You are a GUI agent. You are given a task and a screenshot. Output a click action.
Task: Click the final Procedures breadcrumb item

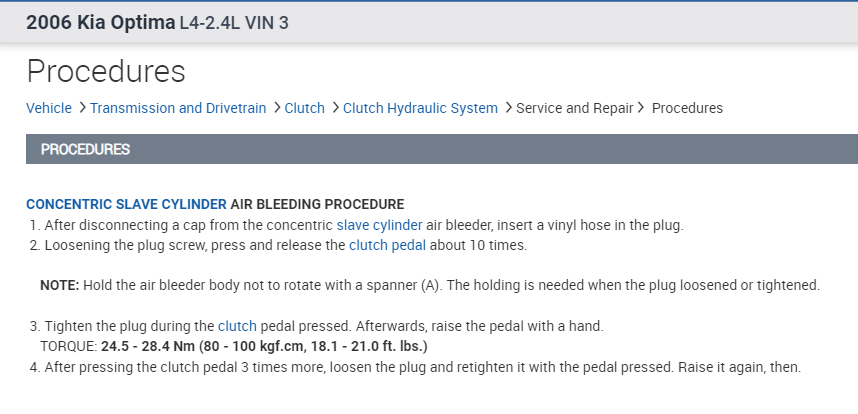687,108
